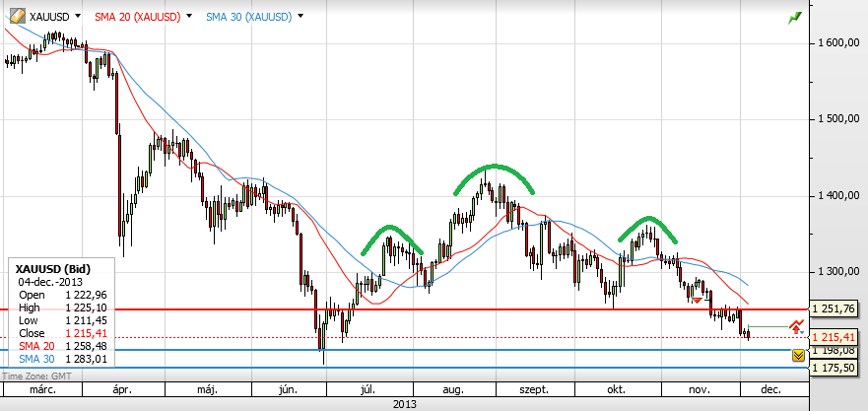Click the XAUUSD (Bid) header in data box
The image size is (868, 411).
click(x=53, y=269)
